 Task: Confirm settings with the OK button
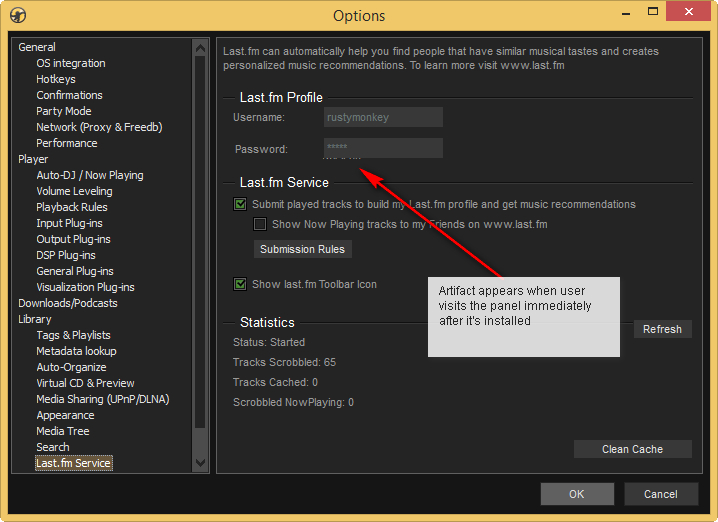click(577, 494)
